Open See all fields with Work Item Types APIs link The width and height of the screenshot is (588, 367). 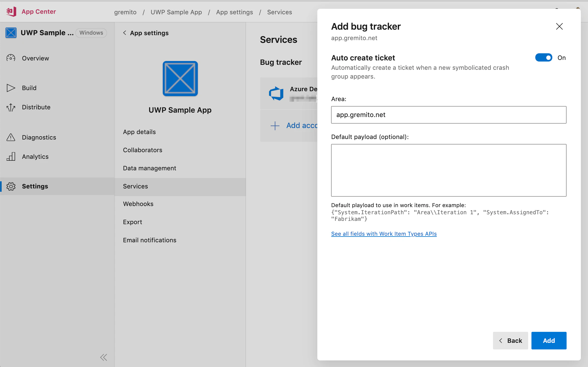pyautogui.click(x=384, y=234)
